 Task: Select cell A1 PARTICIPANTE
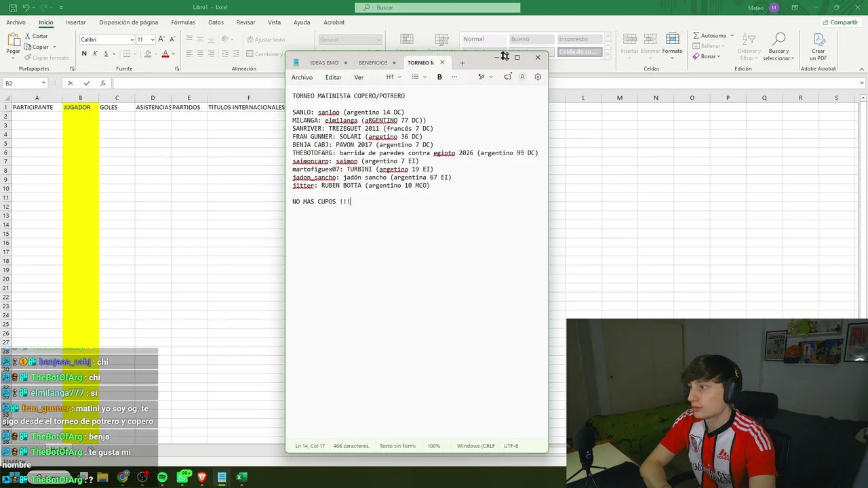point(37,107)
